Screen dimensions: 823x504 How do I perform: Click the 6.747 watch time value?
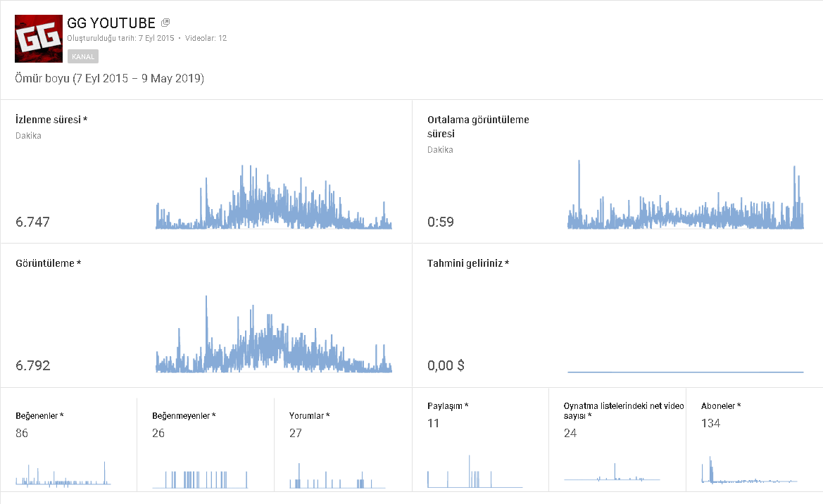32,222
